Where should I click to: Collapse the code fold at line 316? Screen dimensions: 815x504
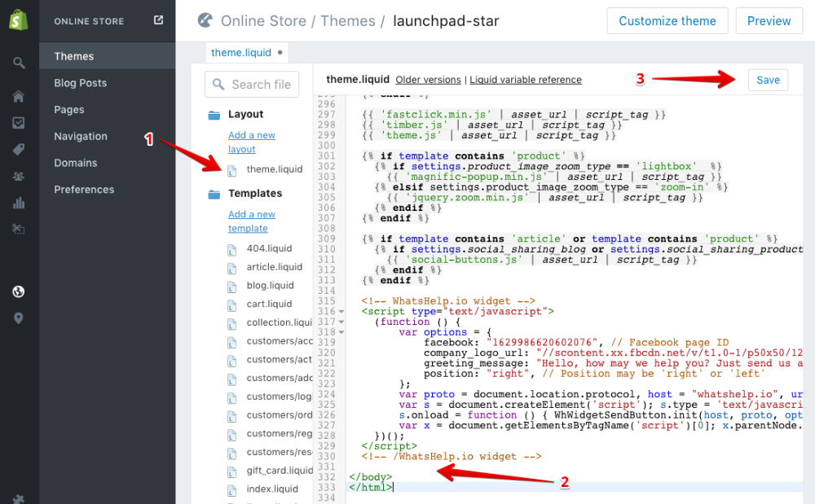[341, 311]
